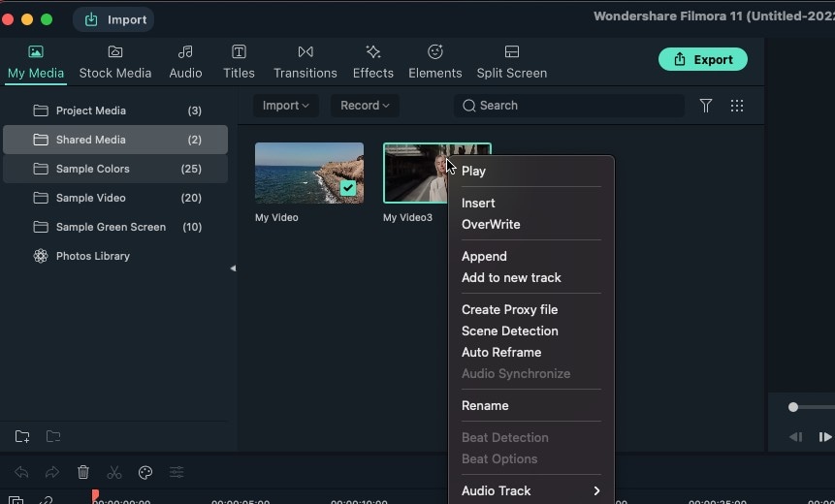The height and width of the screenshot is (504, 835).
Task: Click the trash delete icon
Action: (83, 472)
